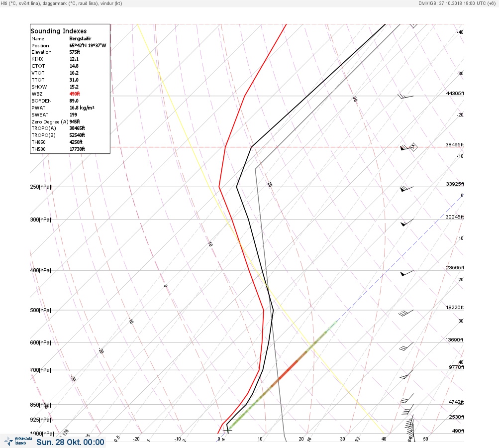Screen dimensions: 499x448
Task: Click the wind barb at 600 hPa level
Action: click(x=406, y=346)
